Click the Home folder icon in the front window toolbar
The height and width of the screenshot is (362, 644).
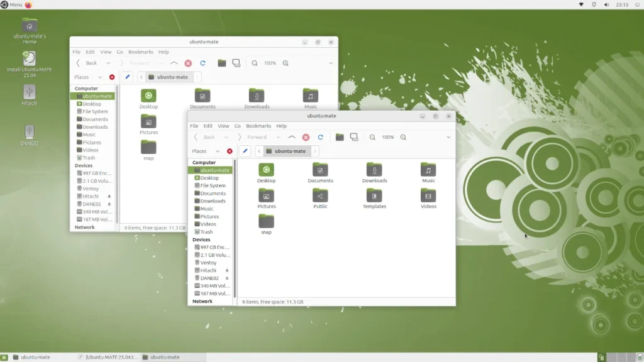pyautogui.click(x=340, y=137)
